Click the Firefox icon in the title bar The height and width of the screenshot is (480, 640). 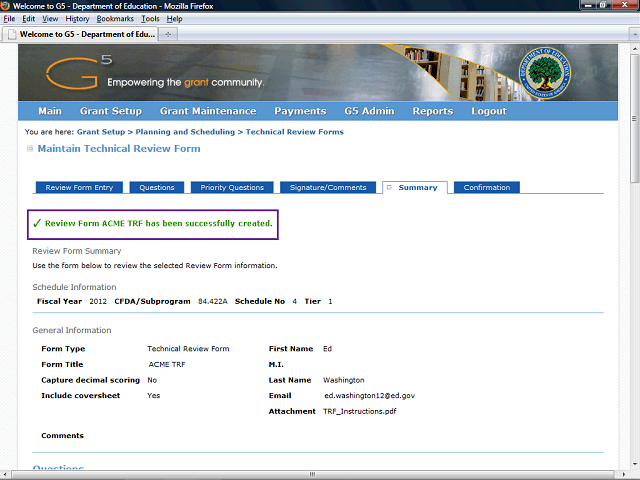(x=5, y=6)
